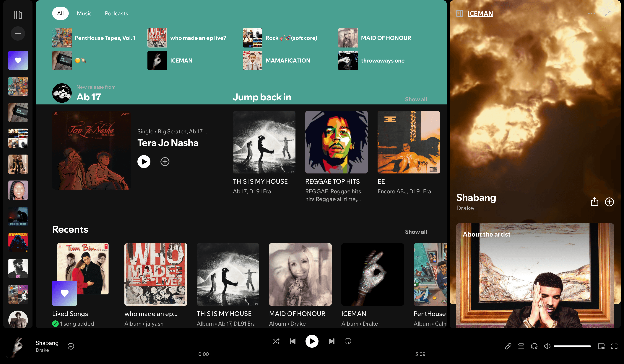Open MAID OF HONOUR album in Recents
This screenshot has height=364, width=624.
(300, 285)
